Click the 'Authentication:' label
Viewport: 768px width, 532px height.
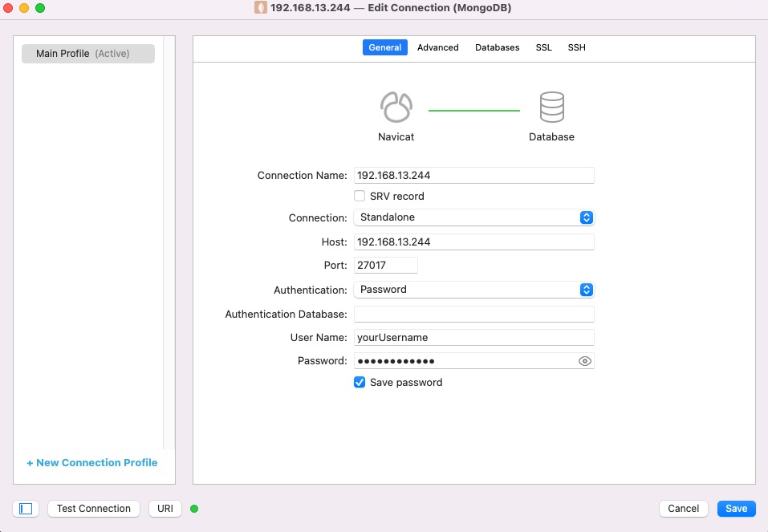click(311, 290)
